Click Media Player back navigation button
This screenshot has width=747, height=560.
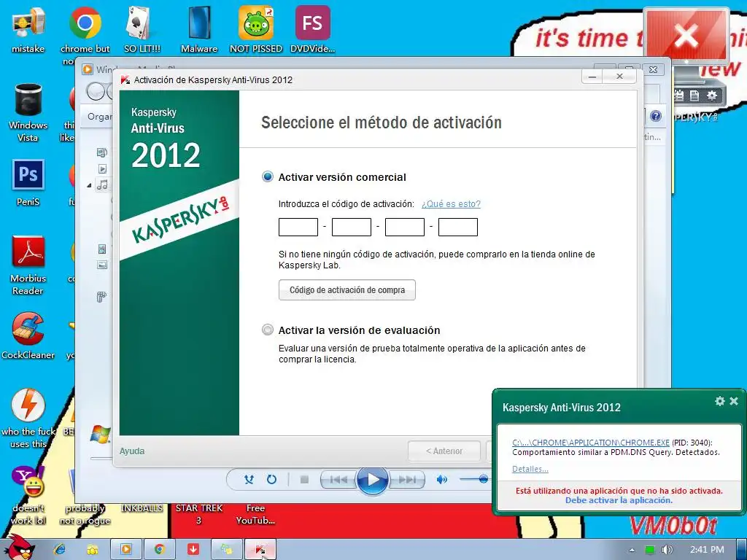pos(96,91)
